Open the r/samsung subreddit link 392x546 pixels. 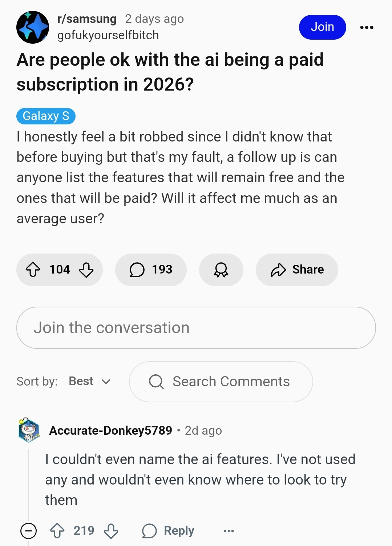pos(87,19)
